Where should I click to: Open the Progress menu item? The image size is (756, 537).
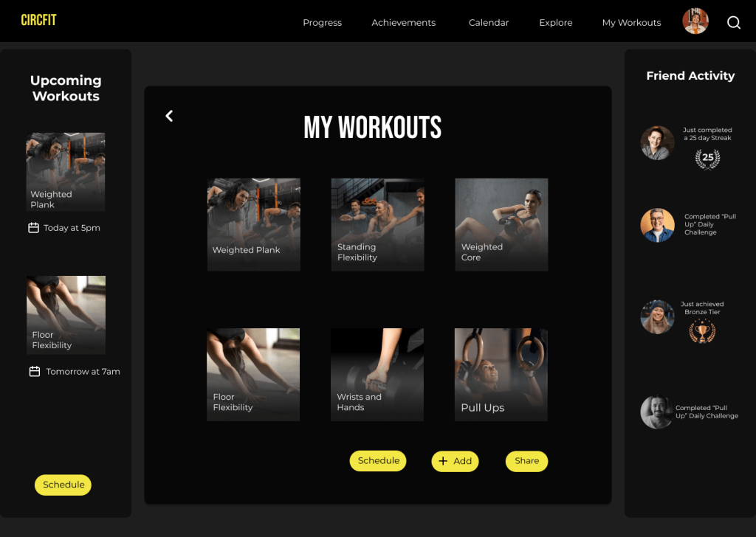click(x=322, y=23)
